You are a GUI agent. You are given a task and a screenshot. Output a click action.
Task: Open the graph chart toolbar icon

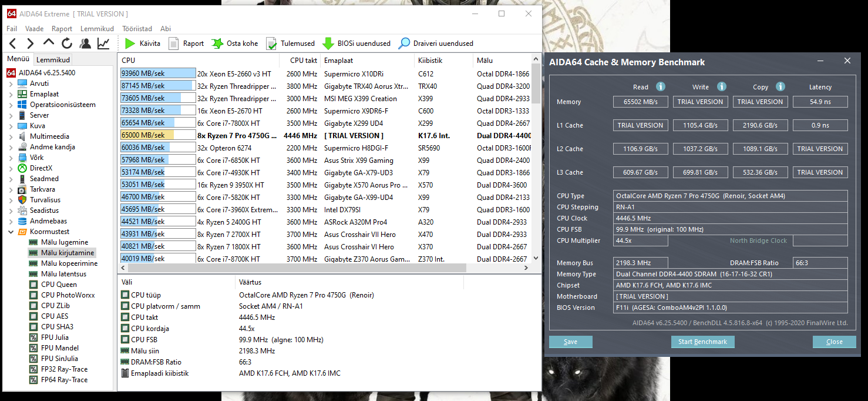(103, 43)
